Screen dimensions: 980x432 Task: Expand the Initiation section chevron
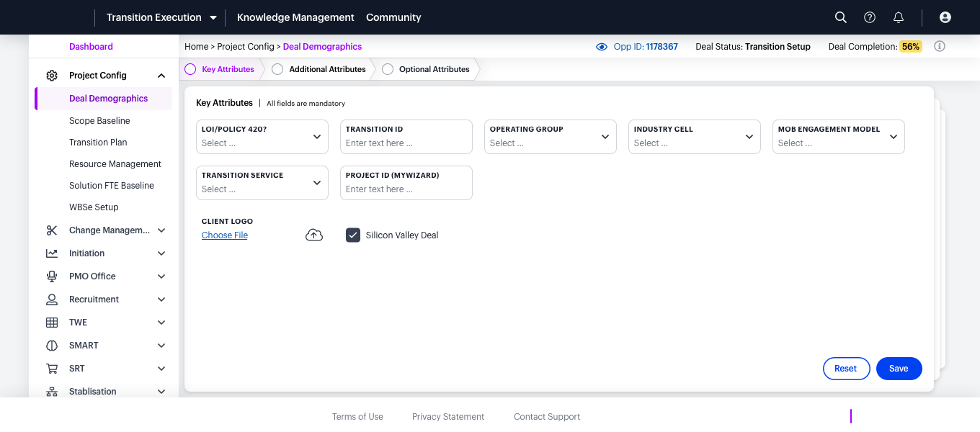tap(161, 253)
